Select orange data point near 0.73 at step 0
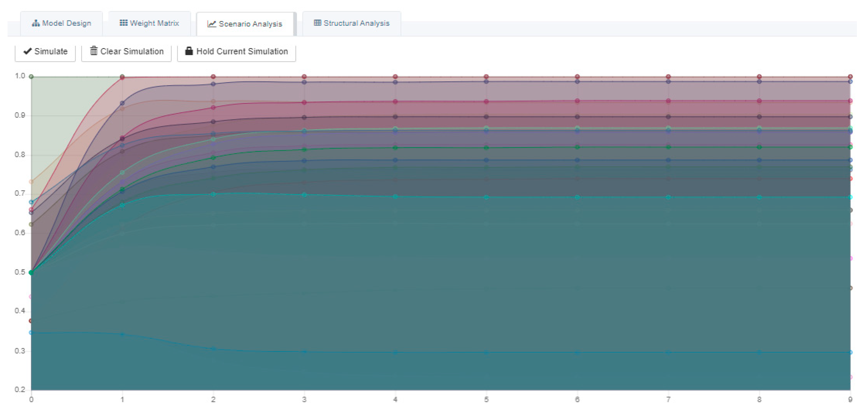 point(31,182)
